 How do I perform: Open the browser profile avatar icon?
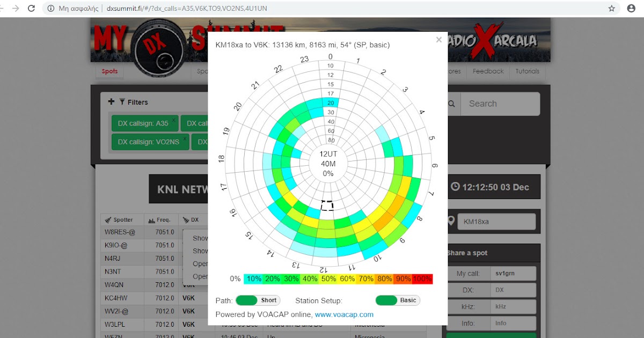coord(631,8)
